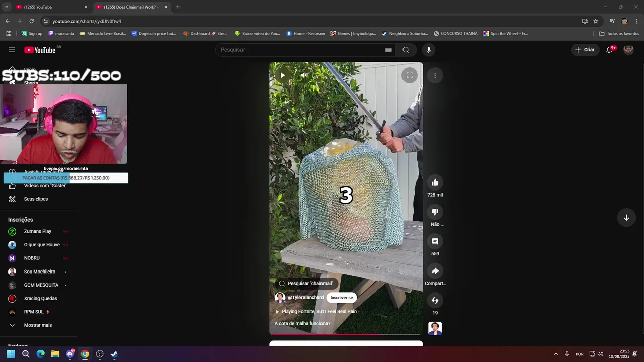This screenshot has width=644, height=362.
Task: Show hidden system tray icons
Action: coord(556,354)
